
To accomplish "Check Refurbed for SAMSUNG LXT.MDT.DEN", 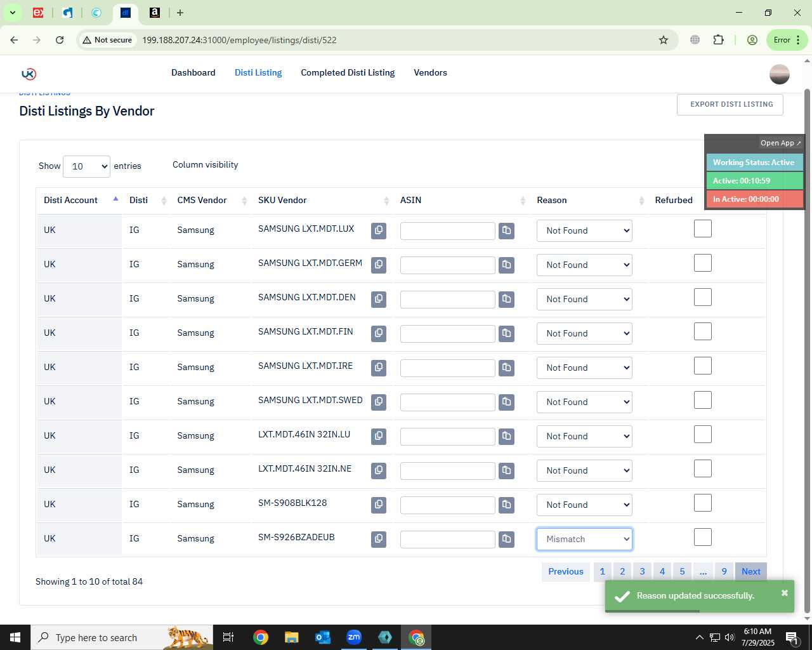I will [x=703, y=297].
